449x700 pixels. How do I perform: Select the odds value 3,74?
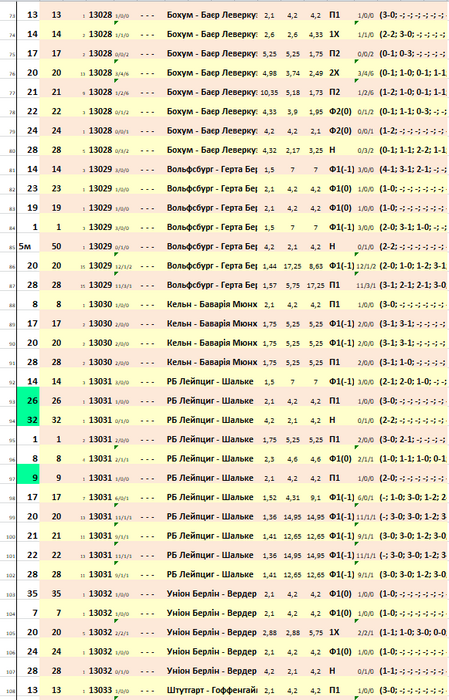292,73
